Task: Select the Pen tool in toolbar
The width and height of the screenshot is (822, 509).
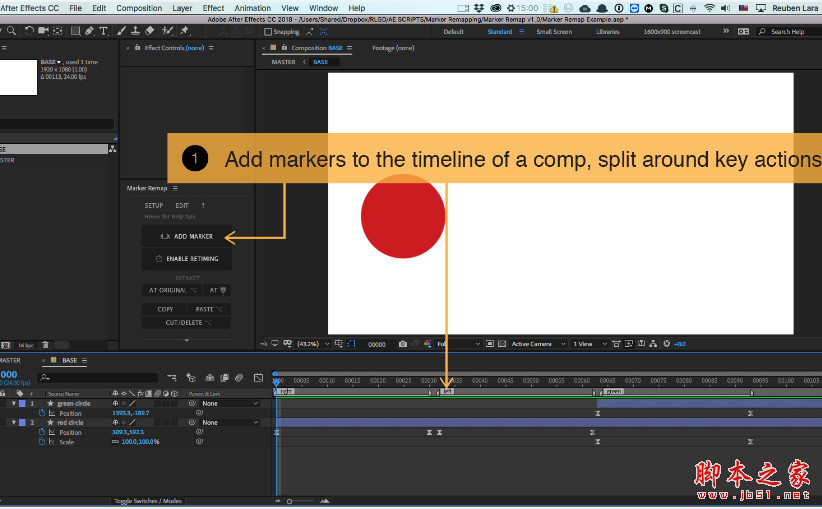Action: pyautogui.click(x=90, y=31)
